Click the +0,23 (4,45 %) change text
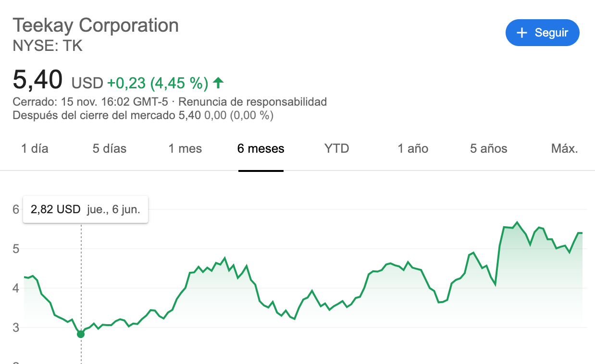 click(158, 83)
